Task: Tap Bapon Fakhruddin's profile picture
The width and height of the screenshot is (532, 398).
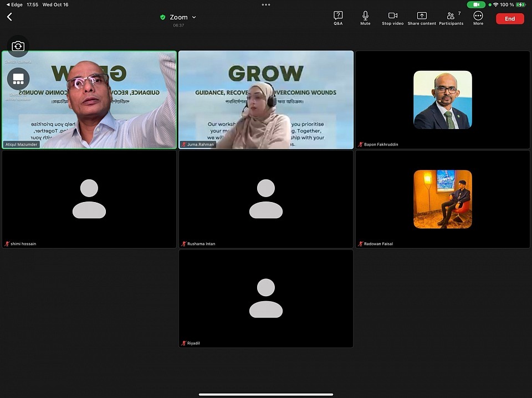Action: point(442,100)
